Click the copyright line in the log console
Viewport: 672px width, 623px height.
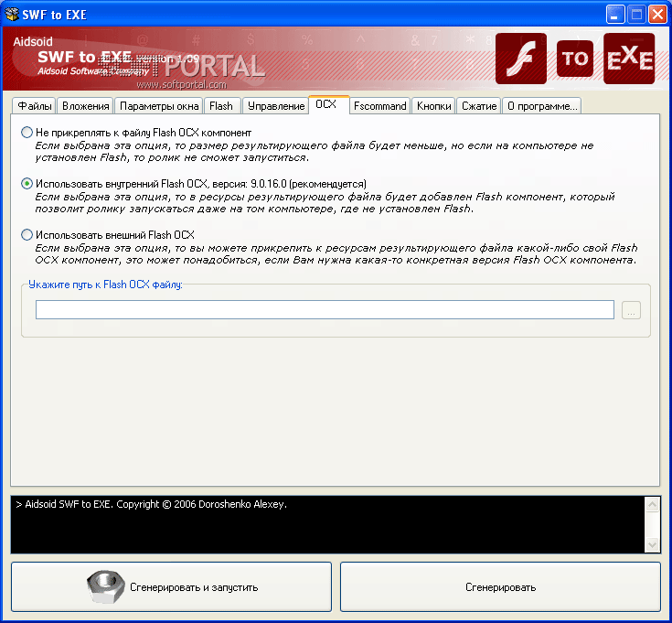click(x=151, y=504)
